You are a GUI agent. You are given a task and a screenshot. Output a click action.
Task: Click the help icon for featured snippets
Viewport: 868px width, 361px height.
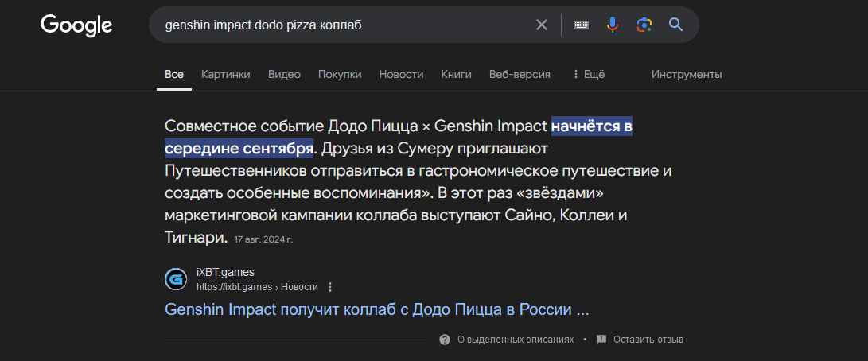pyautogui.click(x=445, y=340)
